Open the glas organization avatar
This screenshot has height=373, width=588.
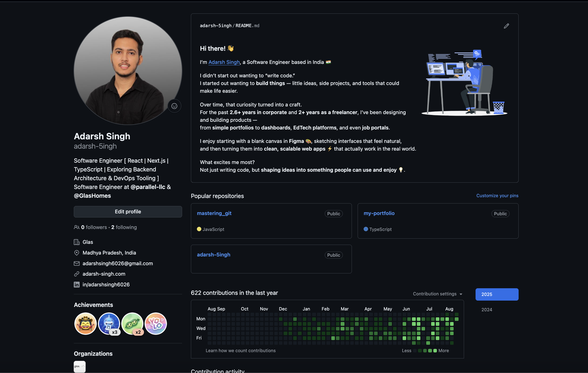(80, 366)
